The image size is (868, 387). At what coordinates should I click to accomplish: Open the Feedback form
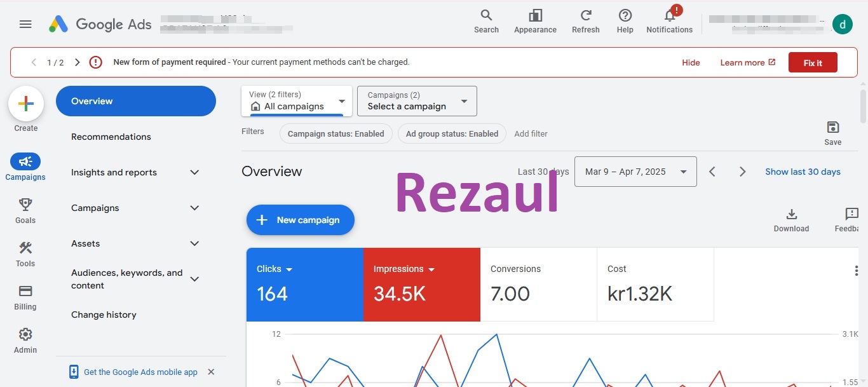pos(848,220)
